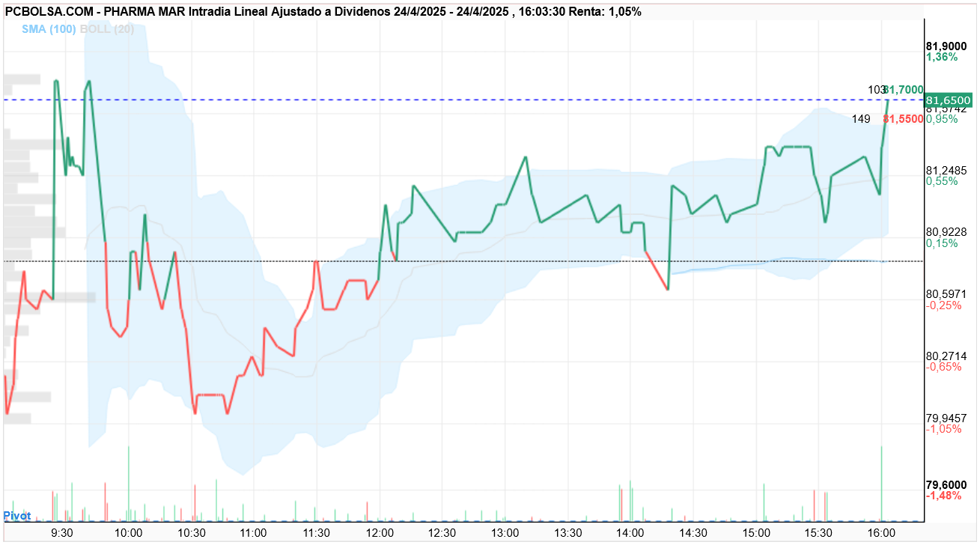980x545 pixels.
Task: Click the red -1,05% percentage label
Action: click(x=943, y=429)
